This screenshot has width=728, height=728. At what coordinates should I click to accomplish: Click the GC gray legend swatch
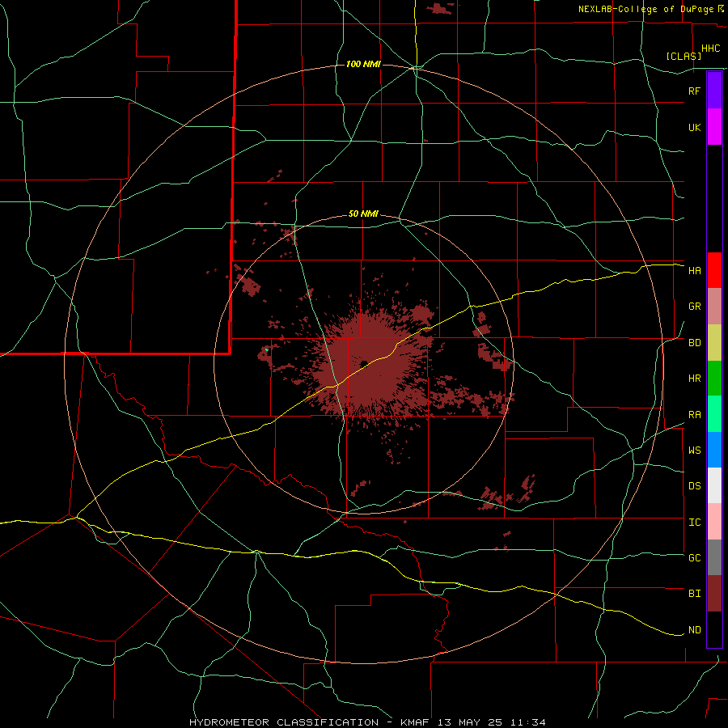click(714, 557)
